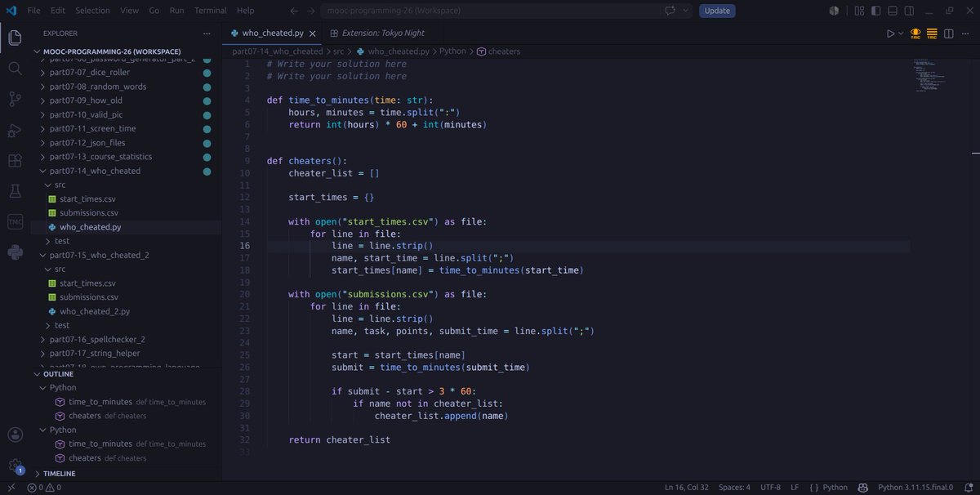Open editor More Actions ellipsis
The width and height of the screenshot is (980, 495).
point(965,33)
